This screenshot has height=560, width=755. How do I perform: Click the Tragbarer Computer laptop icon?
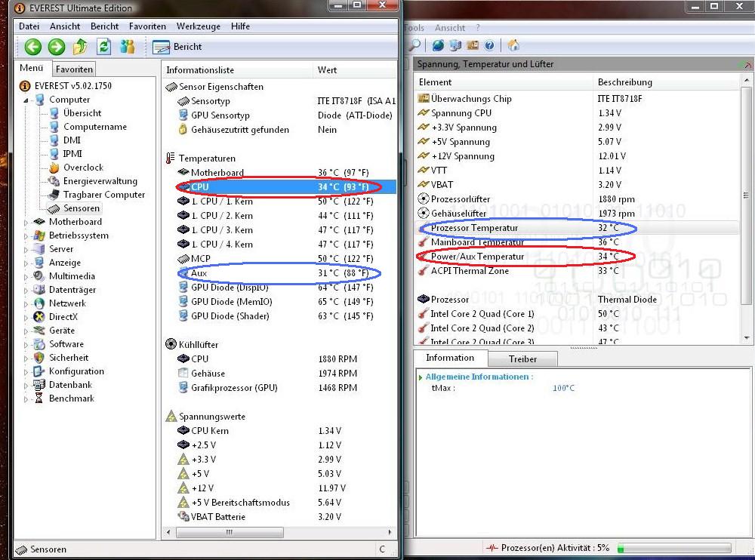[54, 195]
